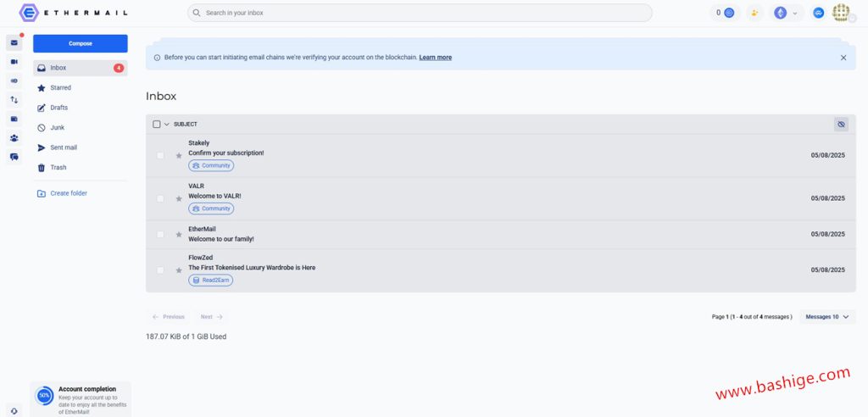Open the Junk folder
The image size is (868, 417).
click(81, 128)
